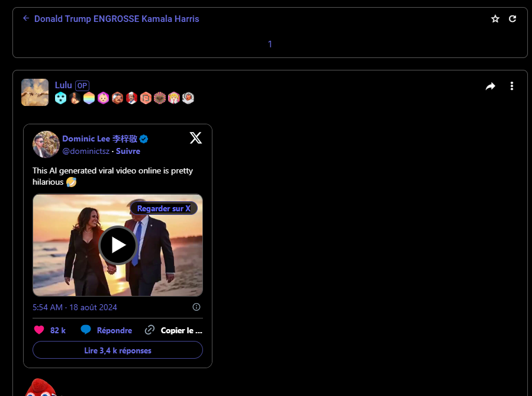Click the tweet info icon beside the date
Image resolution: width=532 pixels, height=396 pixels.
(x=196, y=307)
